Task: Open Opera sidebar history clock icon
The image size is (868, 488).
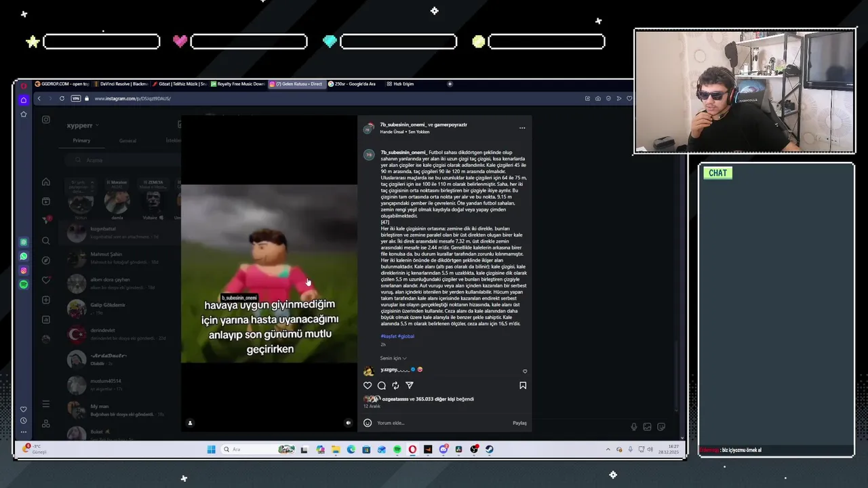Action: pyautogui.click(x=24, y=420)
